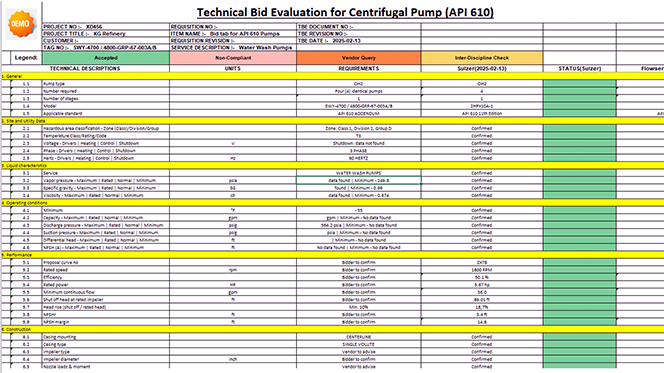This screenshot has height=373, width=664.
Task: Click the 'Pump type' description cell
Action: pos(106,84)
